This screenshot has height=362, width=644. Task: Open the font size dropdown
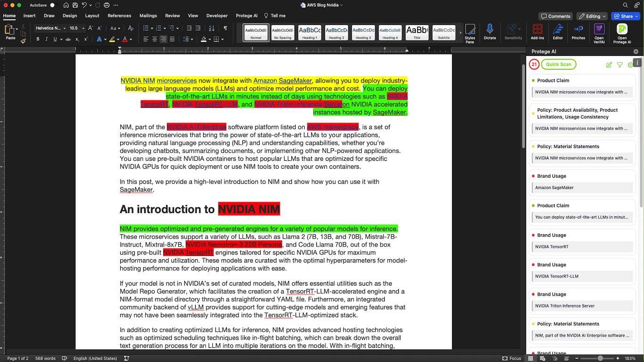(x=83, y=28)
